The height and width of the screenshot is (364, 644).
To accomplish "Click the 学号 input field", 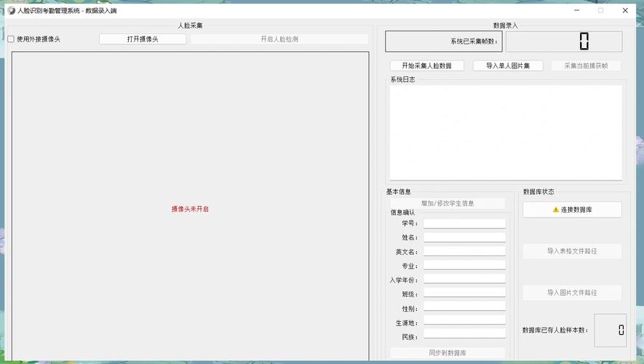I will coord(464,223).
